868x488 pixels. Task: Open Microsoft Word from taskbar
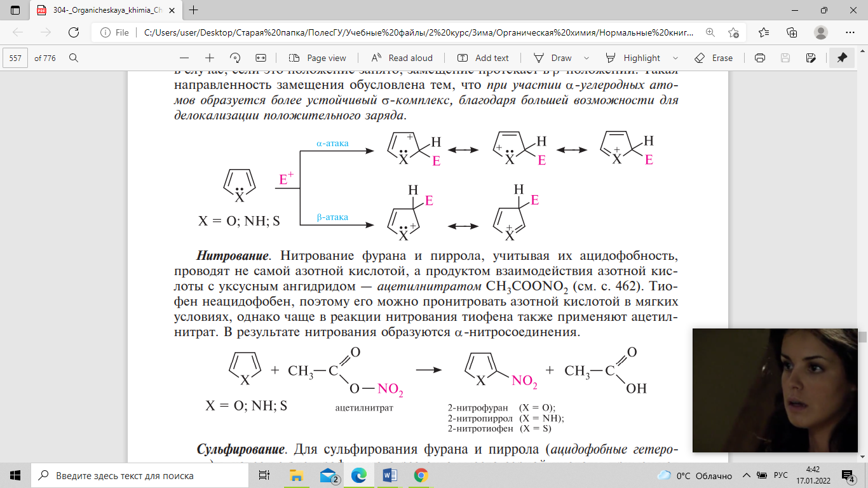point(390,475)
